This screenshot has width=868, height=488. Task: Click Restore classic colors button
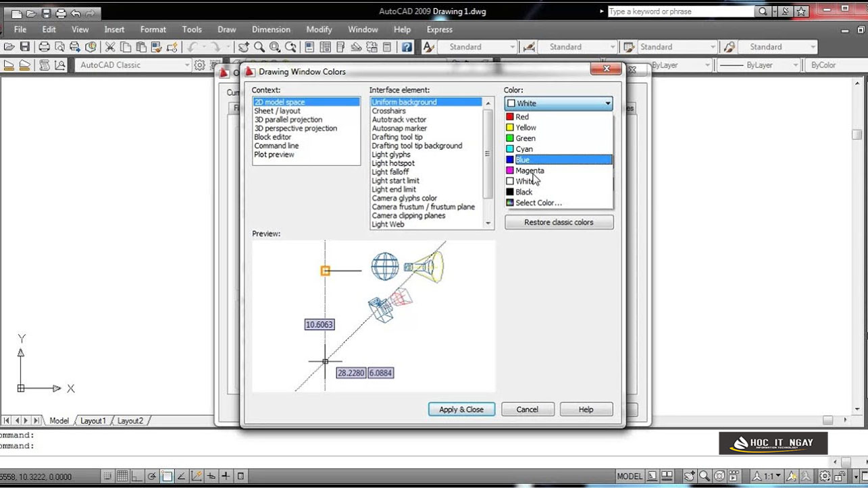point(559,222)
